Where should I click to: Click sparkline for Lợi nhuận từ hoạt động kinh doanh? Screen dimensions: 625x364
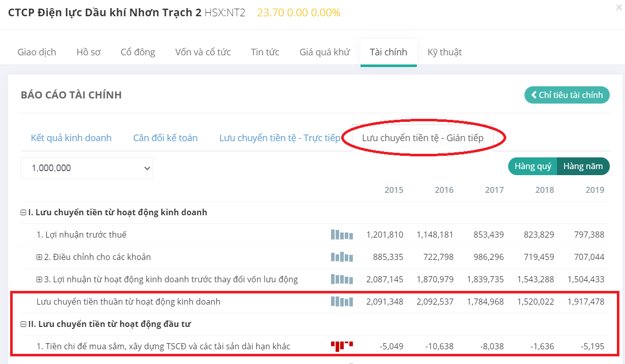(x=342, y=279)
